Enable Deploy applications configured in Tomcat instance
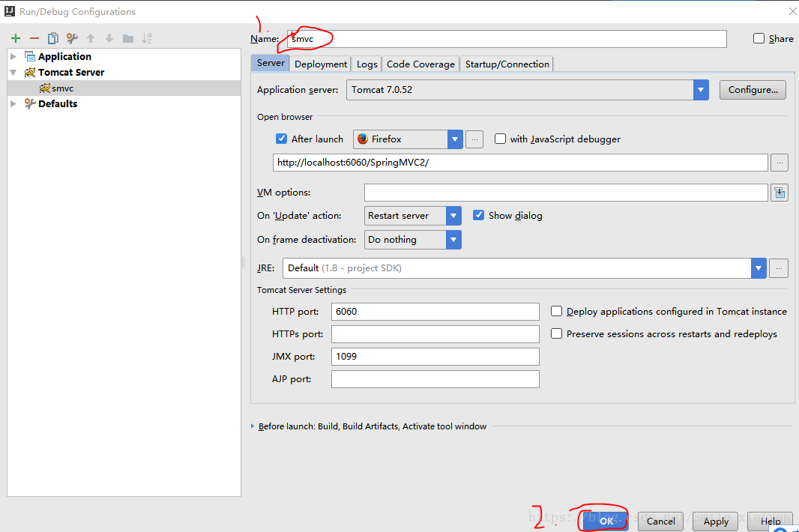The height and width of the screenshot is (532, 799). coord(556,311)
